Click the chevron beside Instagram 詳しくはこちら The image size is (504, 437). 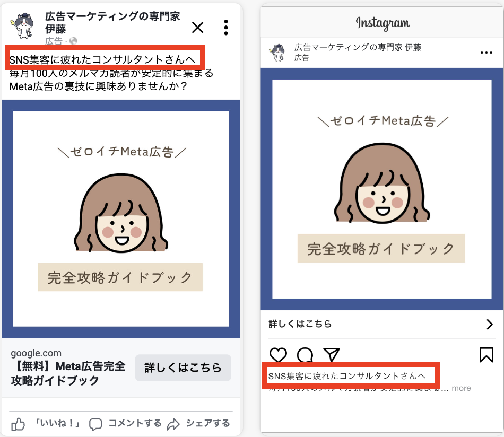489,325
